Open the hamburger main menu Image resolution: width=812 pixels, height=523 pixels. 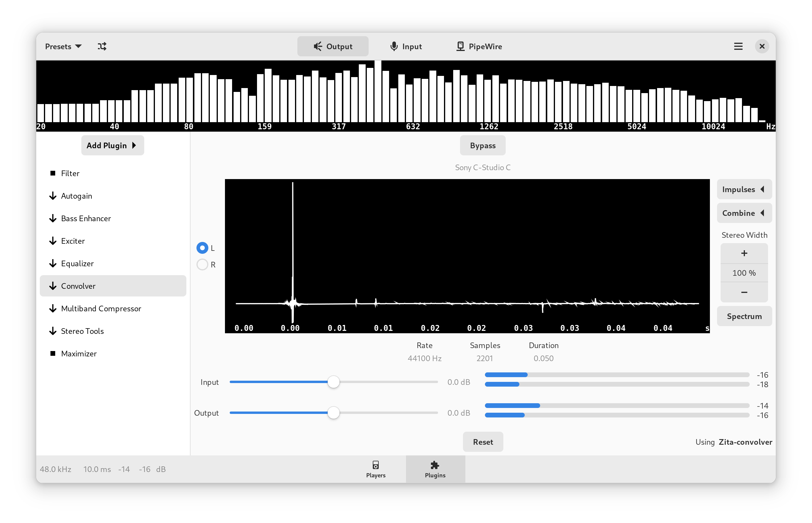click(738, 46)
